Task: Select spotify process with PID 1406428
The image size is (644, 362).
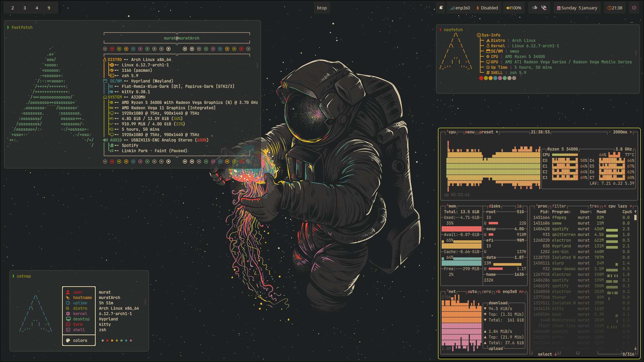Action: click(x=582, y=229)
